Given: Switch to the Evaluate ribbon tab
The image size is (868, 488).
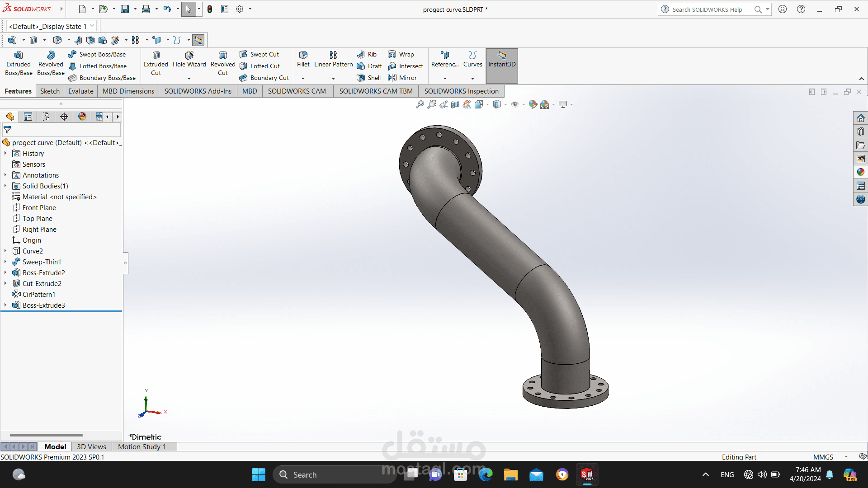Looking at the screenshot, I should point(81,91).
